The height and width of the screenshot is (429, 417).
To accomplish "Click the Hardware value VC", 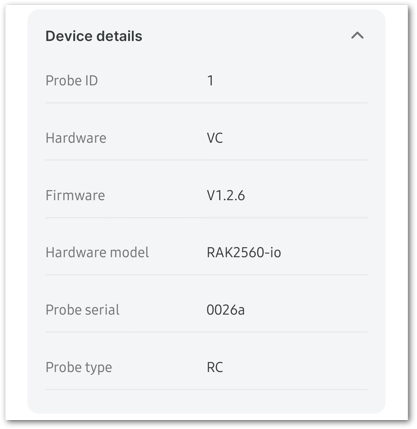I will 215,138.
